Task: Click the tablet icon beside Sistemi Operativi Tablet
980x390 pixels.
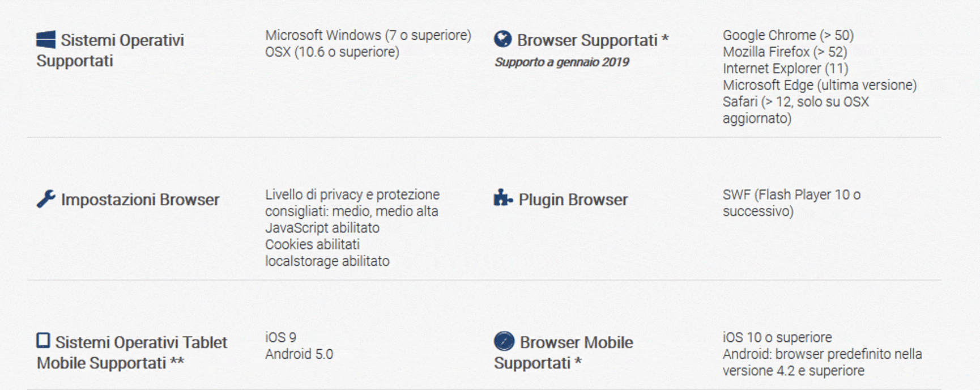Action: [44, 341]
